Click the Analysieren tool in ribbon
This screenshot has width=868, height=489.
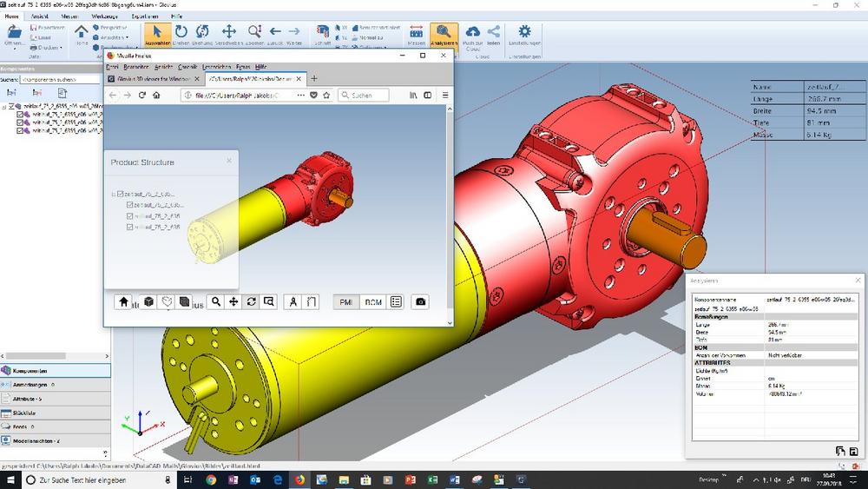(x=444, y=35)
